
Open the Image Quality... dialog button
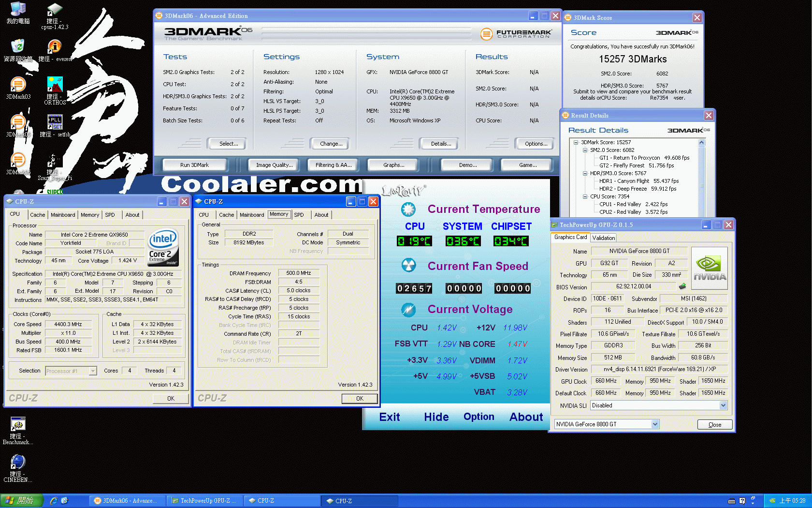pyautogui.click(x=274, y=165)
